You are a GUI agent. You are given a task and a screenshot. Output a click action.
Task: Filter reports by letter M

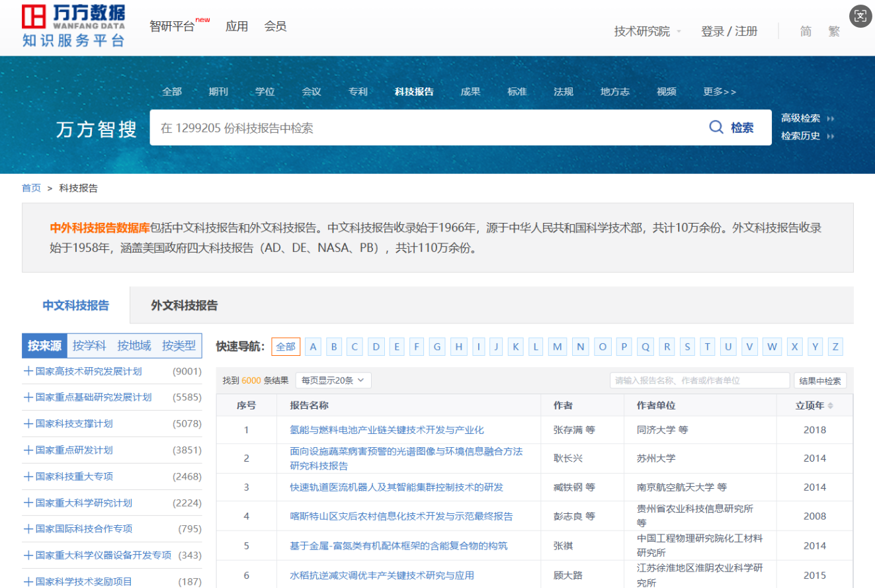558,347
